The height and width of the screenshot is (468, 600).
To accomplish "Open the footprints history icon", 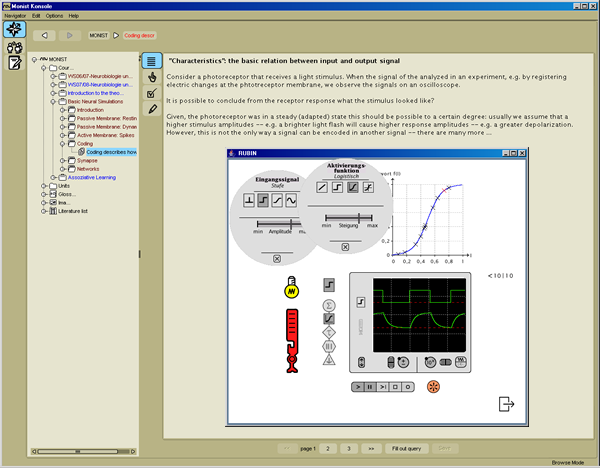I will click(x=14, y=47).
